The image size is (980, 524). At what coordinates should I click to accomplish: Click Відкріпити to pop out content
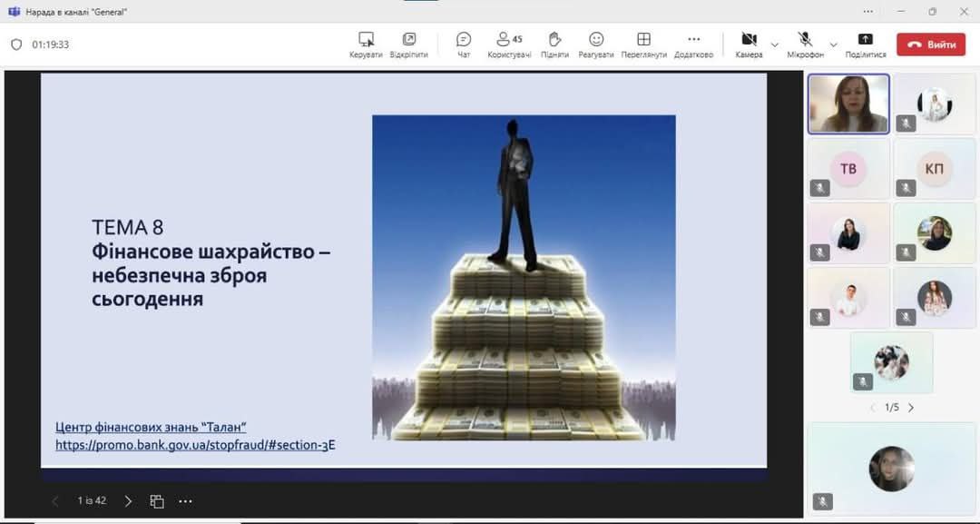point(408,45)
